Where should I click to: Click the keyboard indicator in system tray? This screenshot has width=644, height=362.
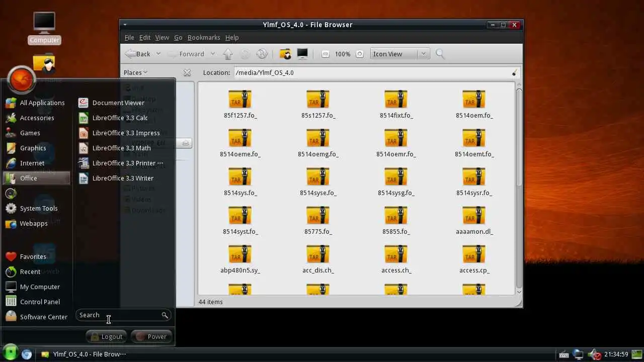click(563, 354)
